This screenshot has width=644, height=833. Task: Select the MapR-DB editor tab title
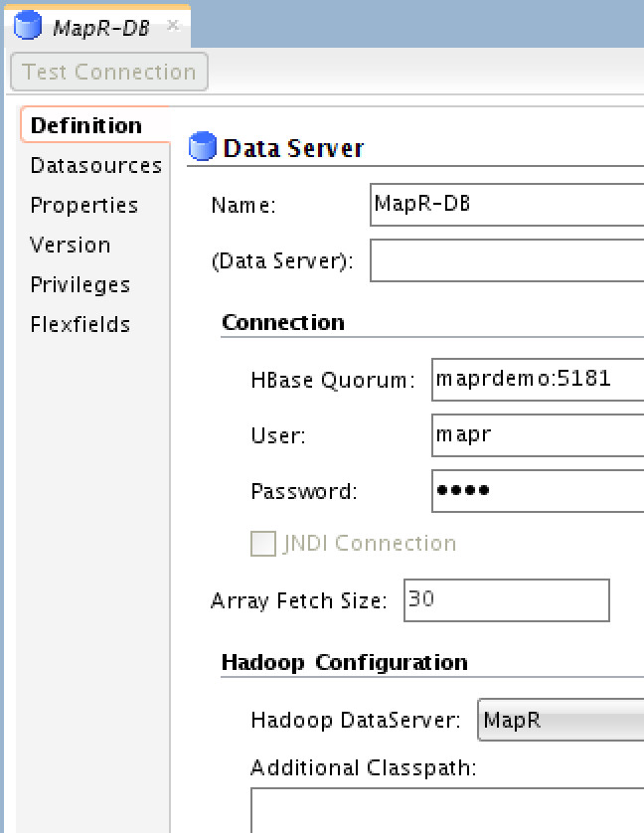[101, 28]
